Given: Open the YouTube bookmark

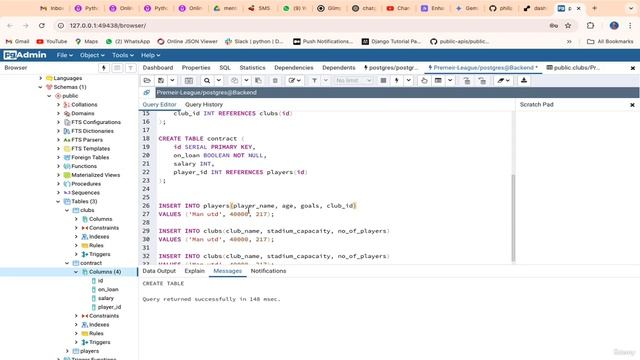Looking at the screenshot, I should [52, 41].
